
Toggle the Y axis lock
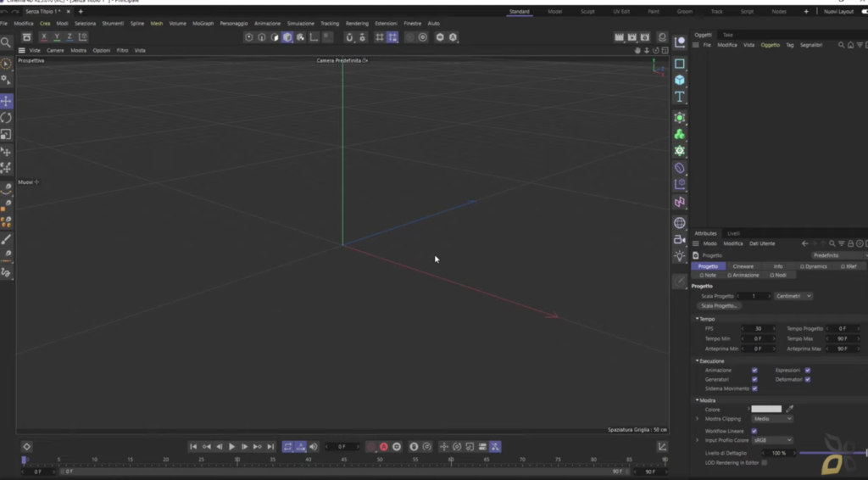(x=57, y=37)
